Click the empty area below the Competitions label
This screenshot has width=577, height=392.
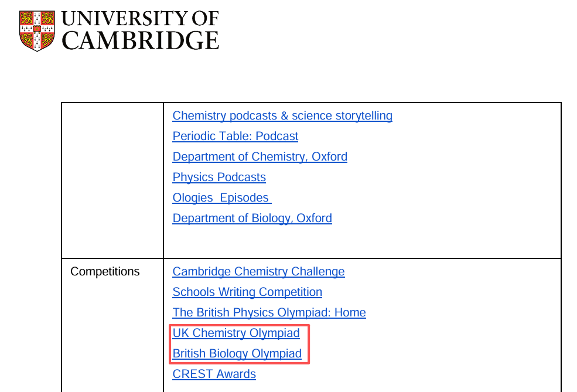click(112, 334)
